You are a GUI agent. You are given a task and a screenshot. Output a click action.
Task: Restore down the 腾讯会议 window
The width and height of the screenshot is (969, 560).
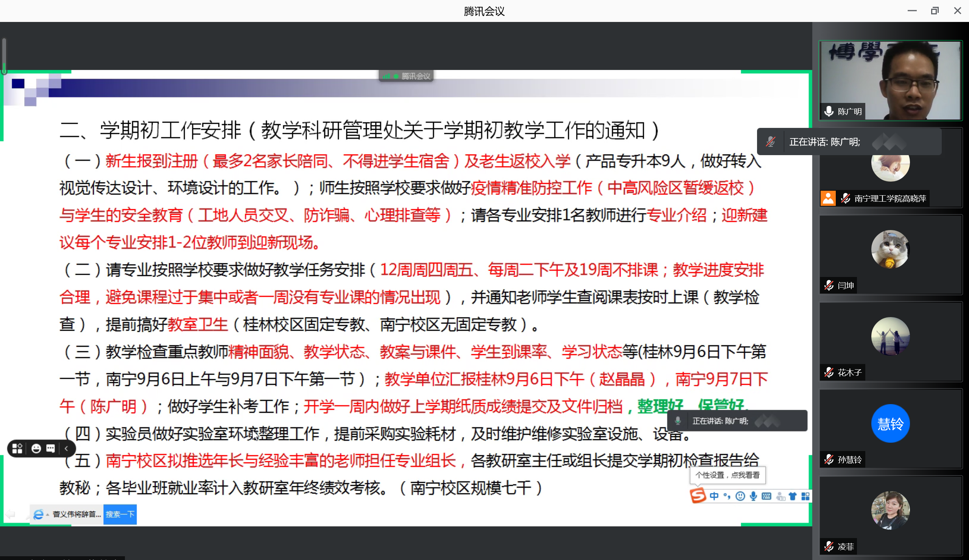coord(935,11)
